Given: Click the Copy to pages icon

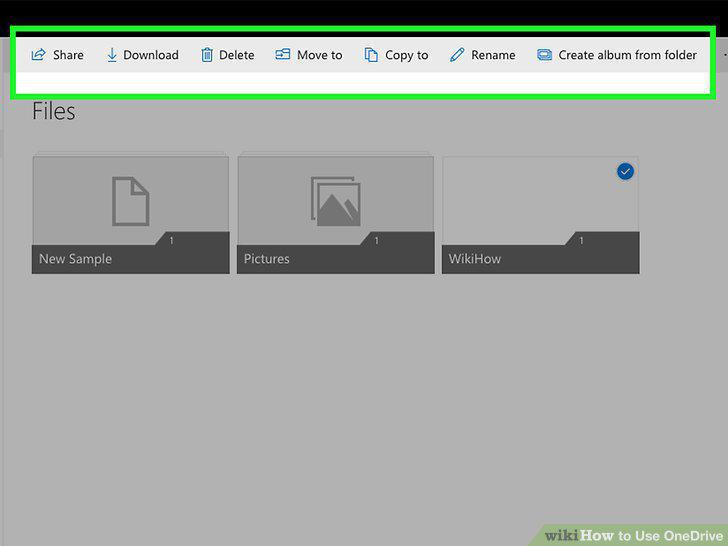Looking at the screenshot, I should [370, 55].
